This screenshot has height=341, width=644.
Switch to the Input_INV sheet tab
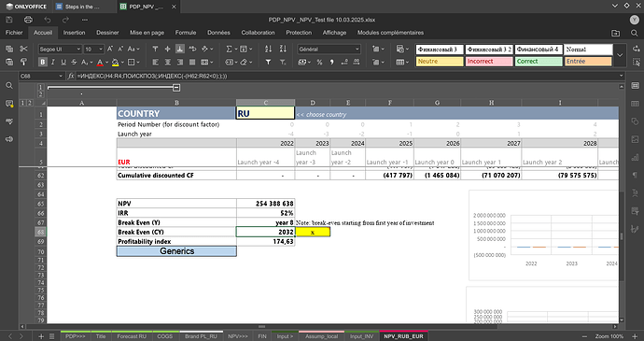click(x=362, y=336)
